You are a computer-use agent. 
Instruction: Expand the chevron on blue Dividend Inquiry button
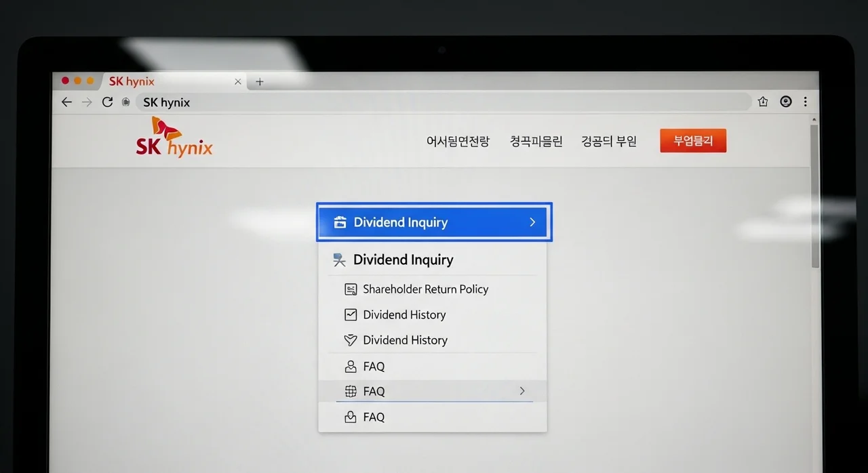click(x=532, y=222)
